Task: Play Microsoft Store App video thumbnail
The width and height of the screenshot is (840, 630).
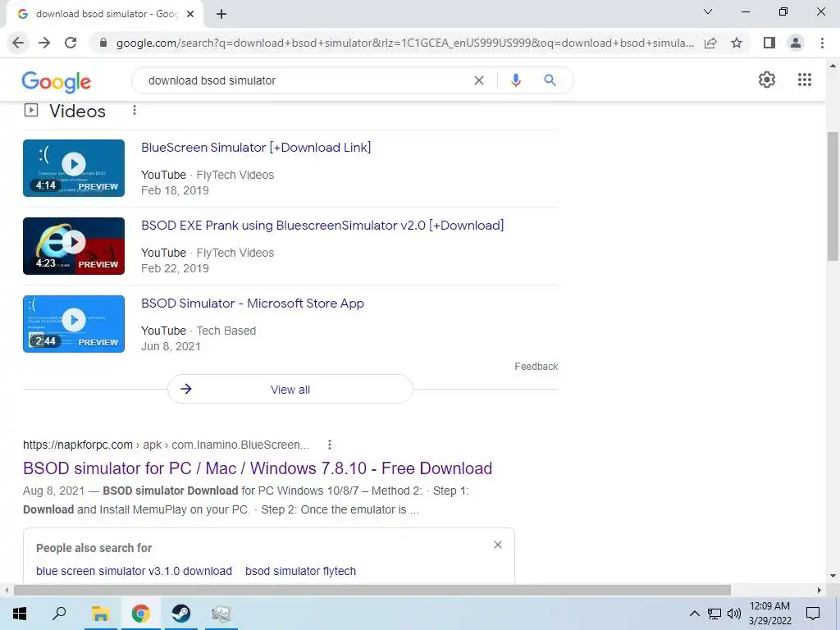Action: point(74,324)
